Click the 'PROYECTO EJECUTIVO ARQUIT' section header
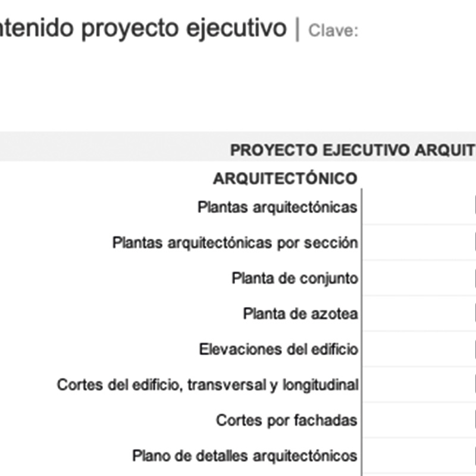 [x=352, y=150]
